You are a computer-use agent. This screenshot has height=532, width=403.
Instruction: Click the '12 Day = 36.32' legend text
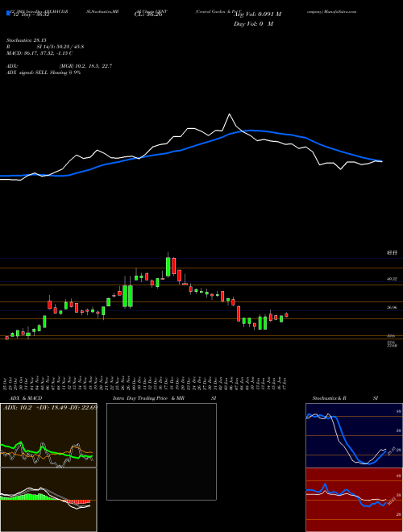pos(30,15)
